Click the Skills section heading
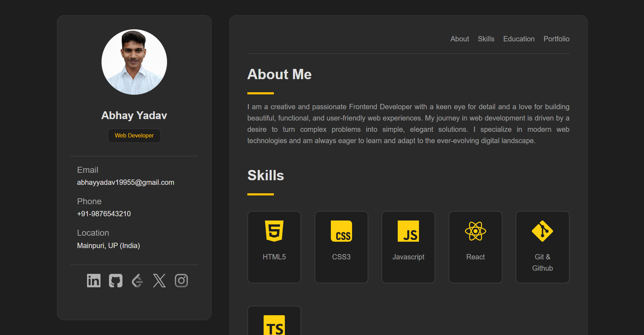644x335 pixels. click(x=266, y=175)
